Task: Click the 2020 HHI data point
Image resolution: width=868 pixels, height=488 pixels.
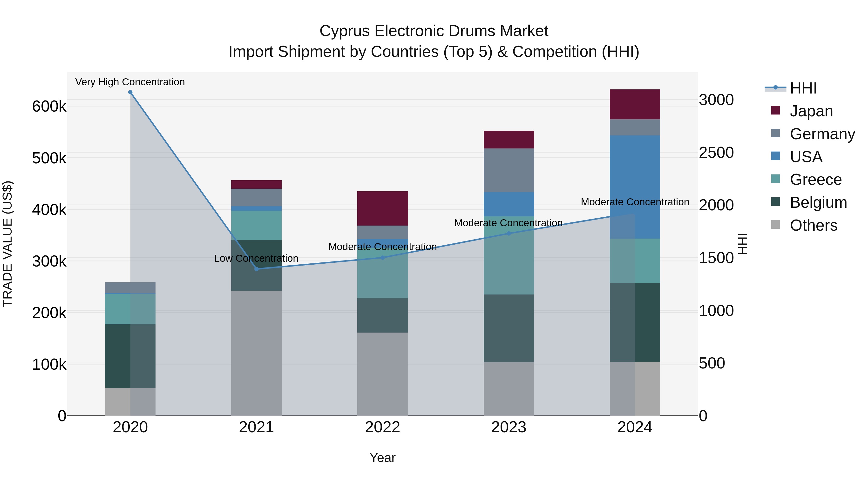Action: tap(130, 92)
